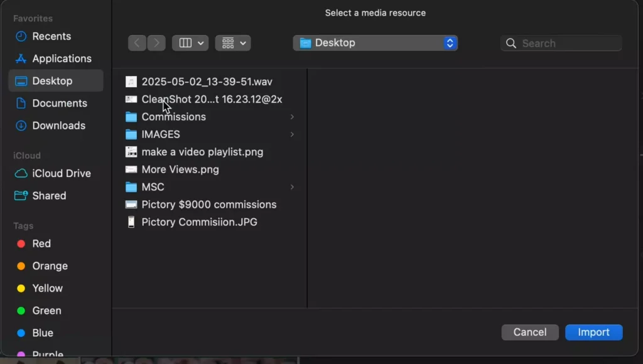
Task: Click the search magnifier icon
Action: (x=511, y=43)
